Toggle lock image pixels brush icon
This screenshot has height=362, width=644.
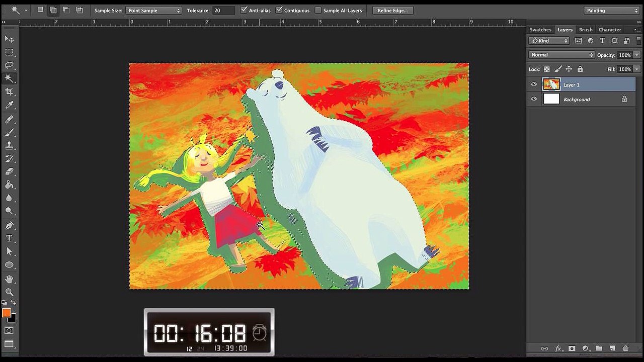pos(558,69)
